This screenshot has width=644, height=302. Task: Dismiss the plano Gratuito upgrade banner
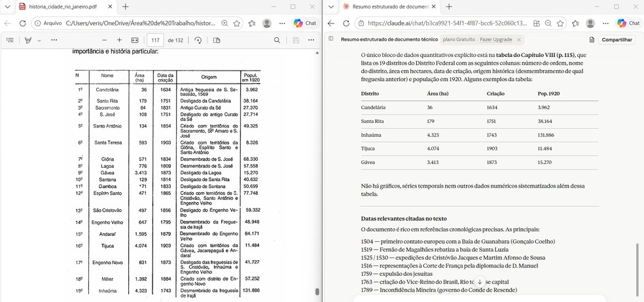[x=519, y=40]
